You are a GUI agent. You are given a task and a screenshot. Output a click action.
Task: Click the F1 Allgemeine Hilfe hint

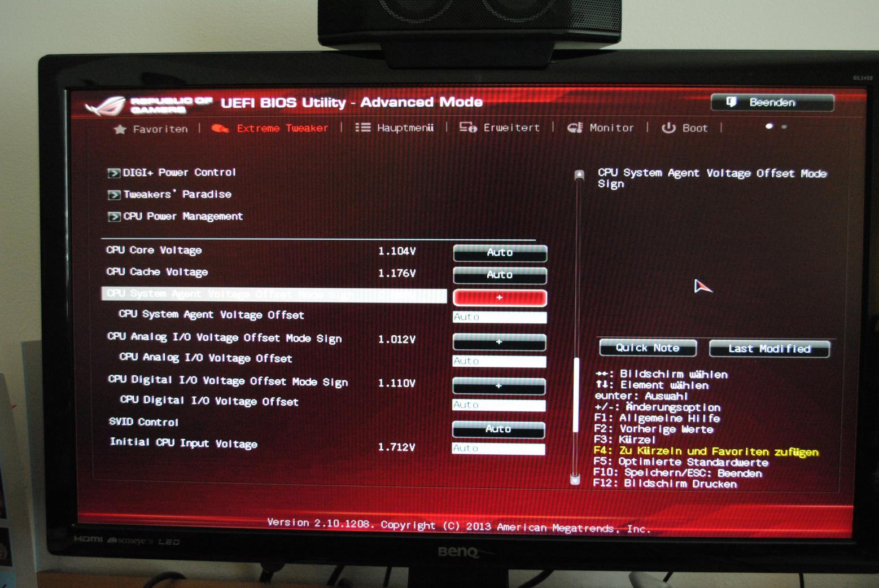[657, 418]
